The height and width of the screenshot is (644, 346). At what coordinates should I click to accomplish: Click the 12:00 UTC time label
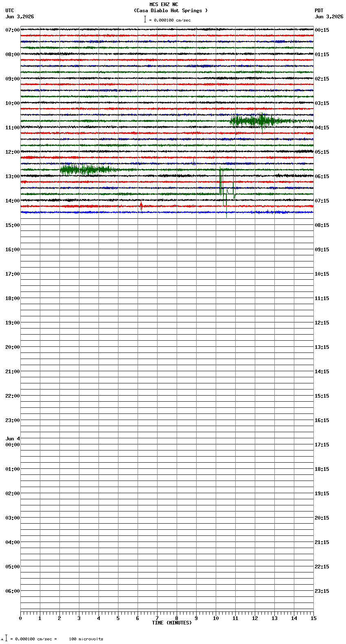(x=13, y=152)
